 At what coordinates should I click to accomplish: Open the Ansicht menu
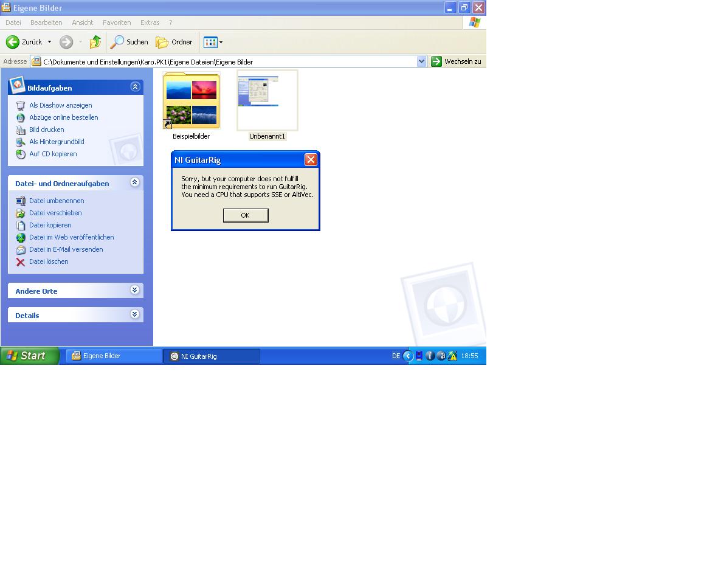point(83,22)
